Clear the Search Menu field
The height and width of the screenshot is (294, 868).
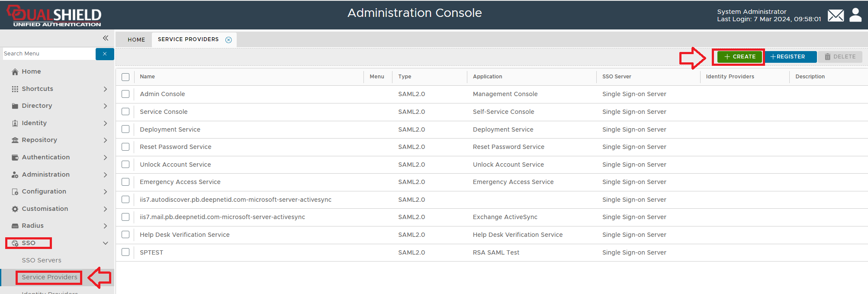(105, 54)
